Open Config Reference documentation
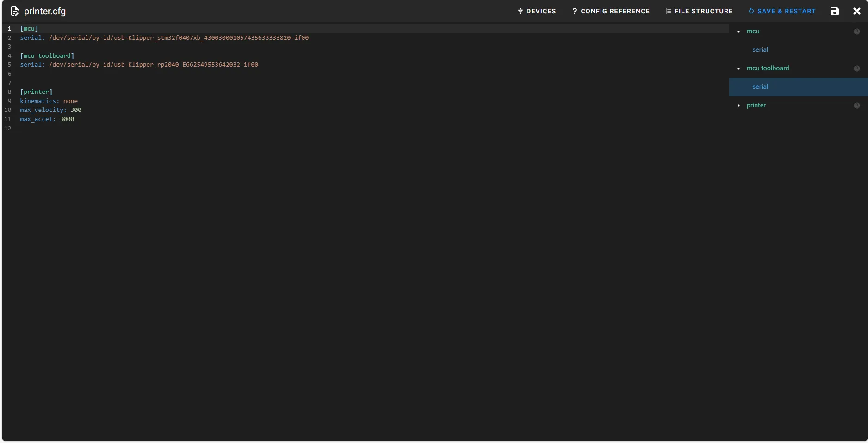The width and height of the screenshot is (868, 443). pyautogui.click(x=611, y=11)
